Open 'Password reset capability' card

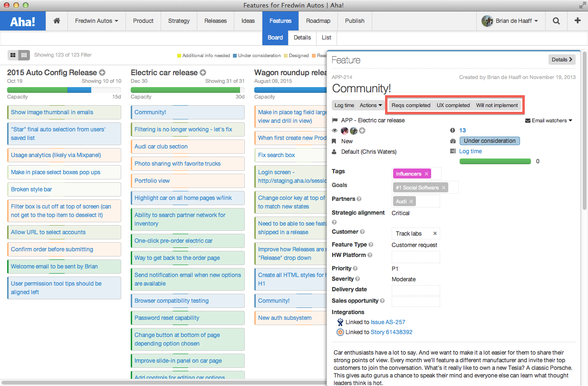point(188,318)
